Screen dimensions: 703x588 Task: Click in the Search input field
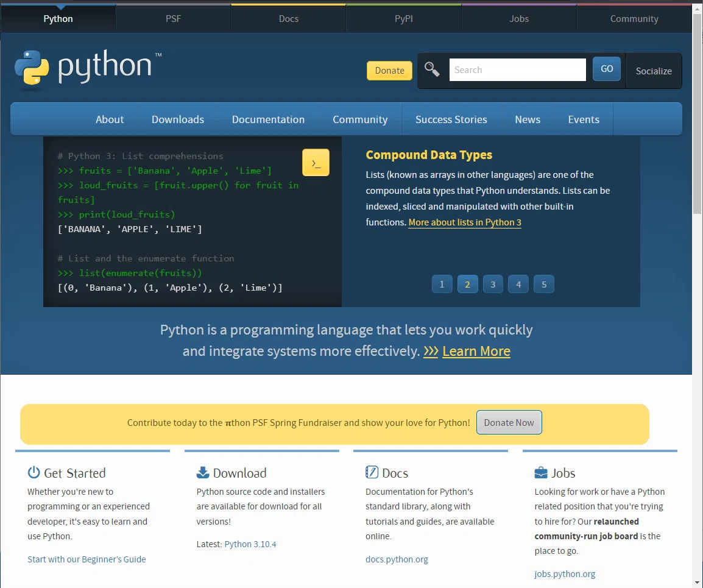517,70
